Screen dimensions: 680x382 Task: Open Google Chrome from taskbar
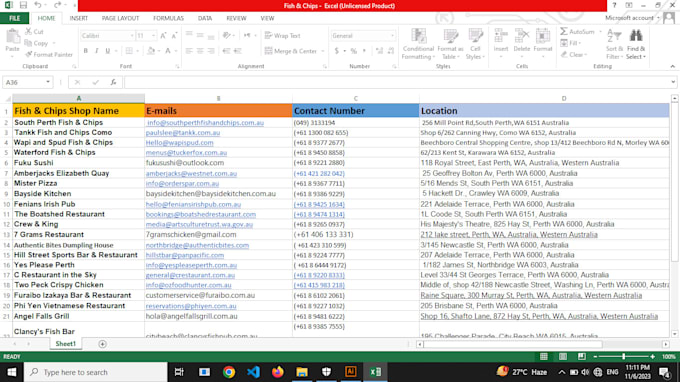tap(229, 372)
